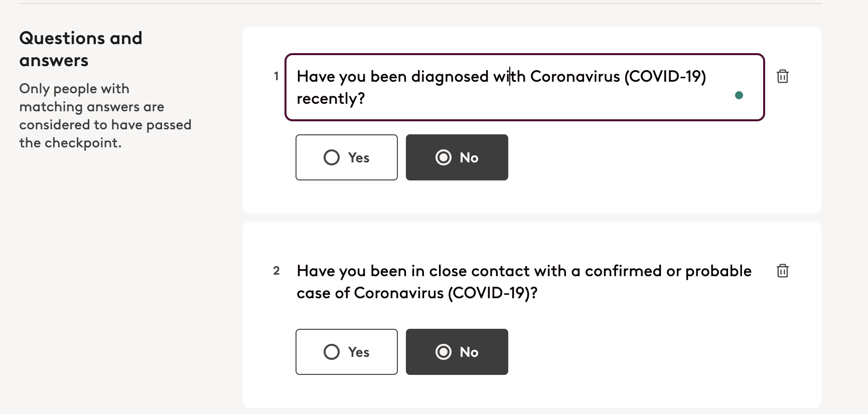Screen dimensions: 868x414
Task: Select Yes for the diagnosed with Coronavirus question
Action: click(347, 157)
